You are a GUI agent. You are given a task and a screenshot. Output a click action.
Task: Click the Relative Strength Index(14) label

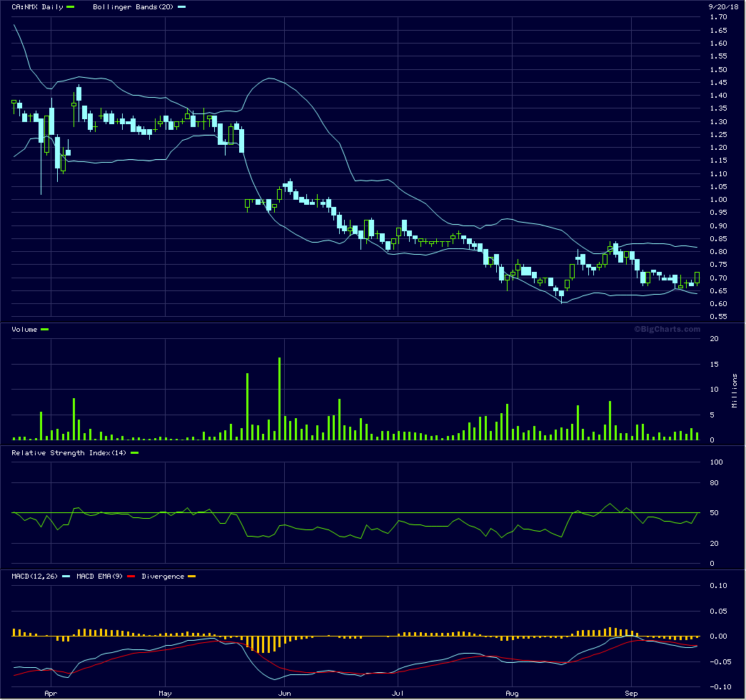pos(69,452)
